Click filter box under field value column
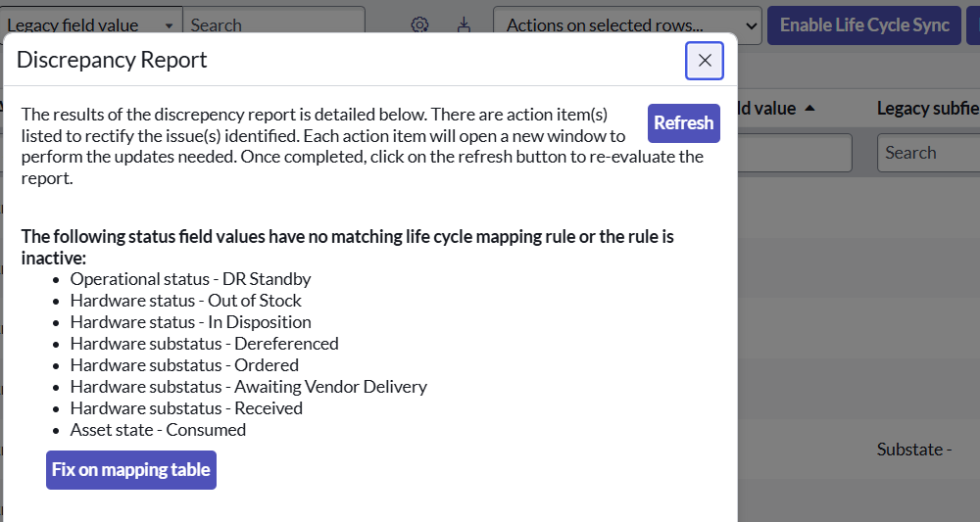 (x=794, y=153)
